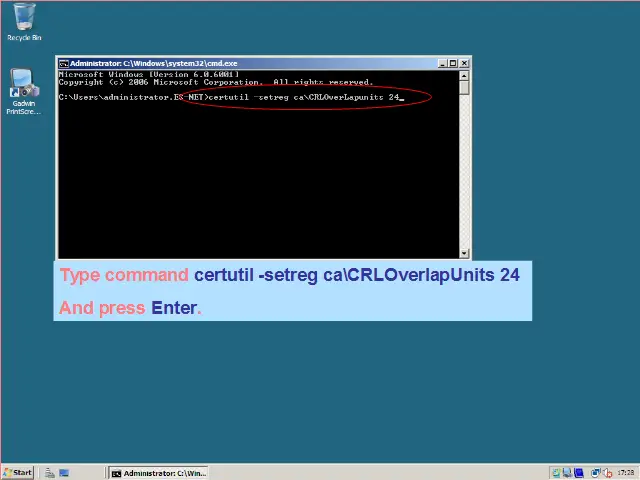Viewport: 640px width, 480px height.
Task: Click the blue tray icon before network
Action: pyautogui.click(x=581, y=473)
